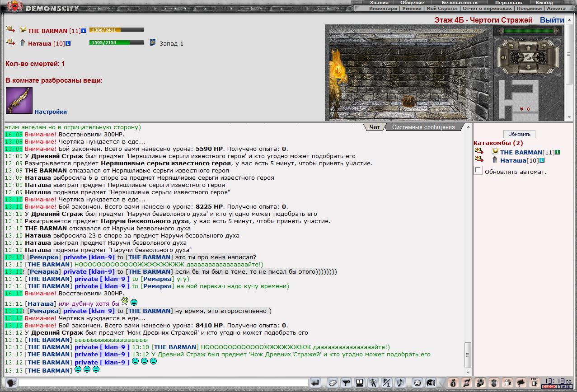Clear chat using the eraser icon
This screenshot has height=392, width=577.
tap(332, 383)
